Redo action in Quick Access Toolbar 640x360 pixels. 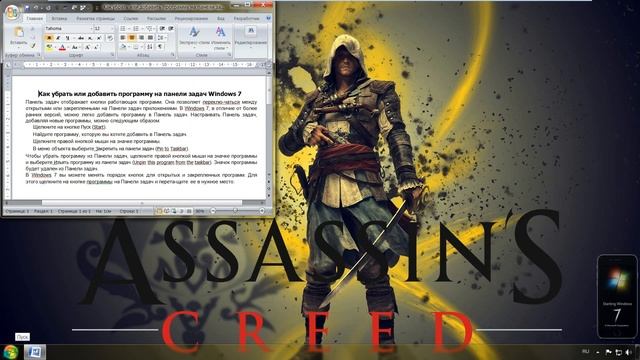pos(48,8)
